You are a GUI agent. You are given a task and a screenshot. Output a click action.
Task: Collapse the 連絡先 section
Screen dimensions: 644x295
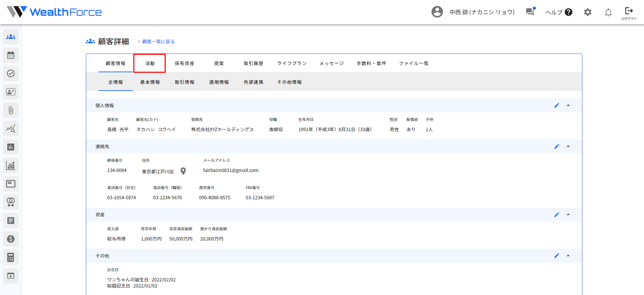[568, 147]
